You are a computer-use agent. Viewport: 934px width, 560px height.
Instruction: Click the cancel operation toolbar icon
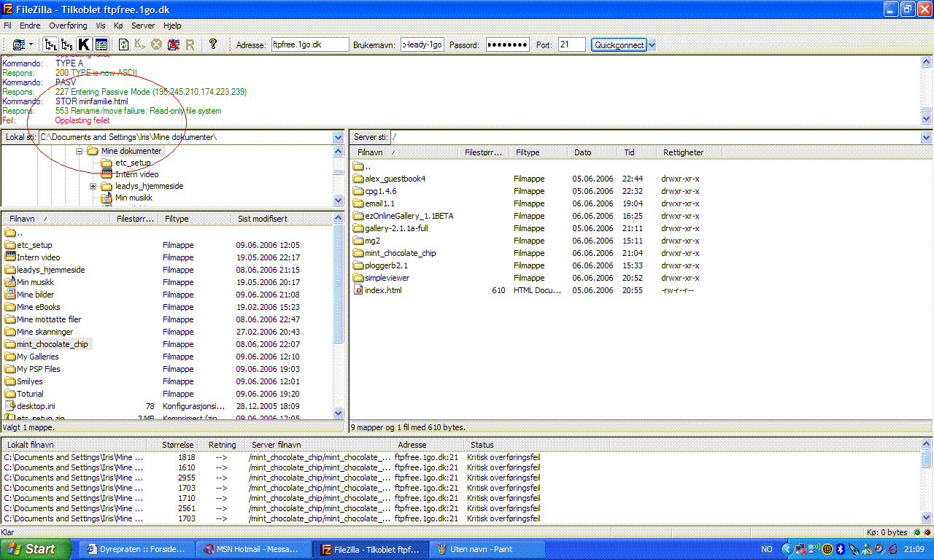(x=156, y=44)
